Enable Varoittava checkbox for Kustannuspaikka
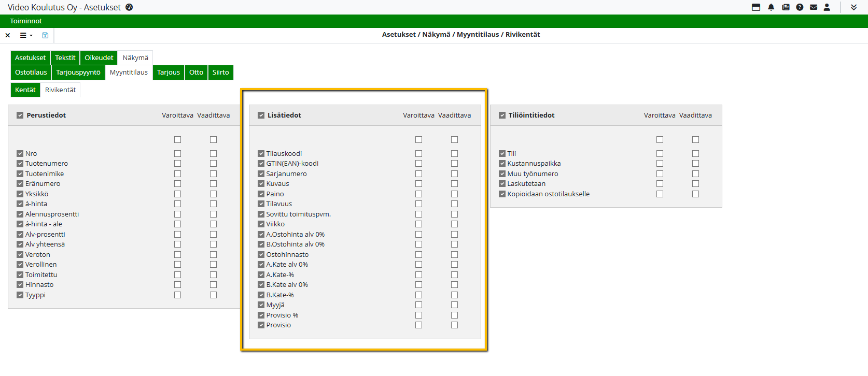The image size is (868, 376). [x=660, y=164]
